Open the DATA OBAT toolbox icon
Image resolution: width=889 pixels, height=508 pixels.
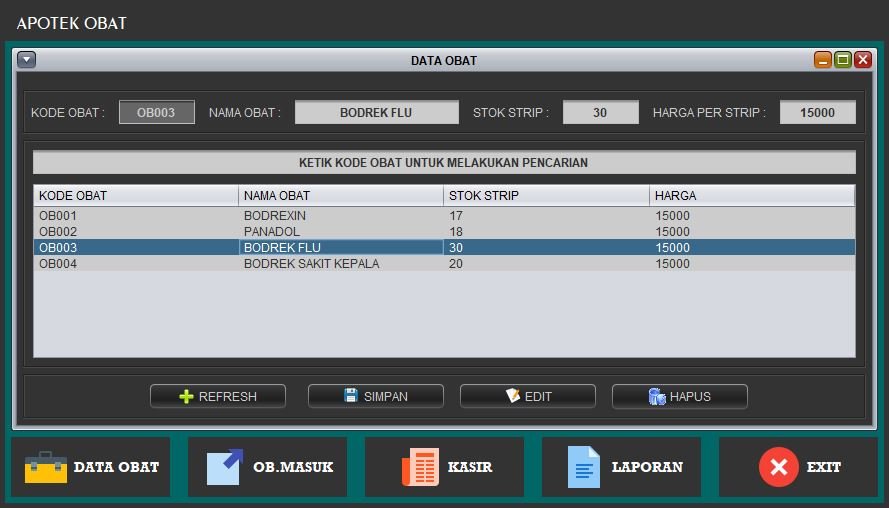[46, 467]
